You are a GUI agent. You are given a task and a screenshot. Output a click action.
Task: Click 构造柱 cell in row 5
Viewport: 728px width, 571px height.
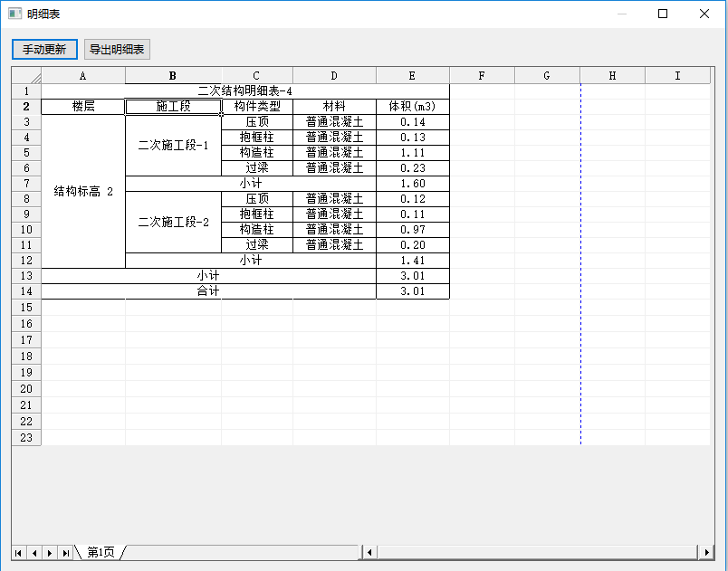[257, 153]
